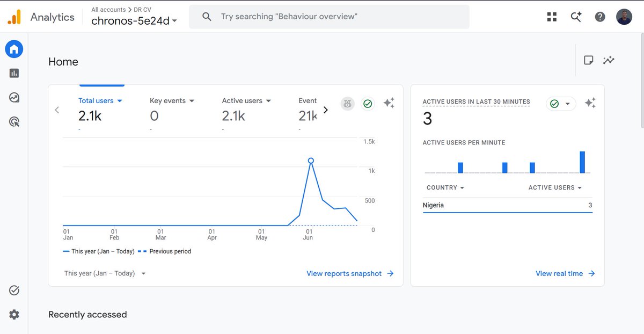Open Insights trend icon at top right
The image size is (644, 334).
[609, 60]
